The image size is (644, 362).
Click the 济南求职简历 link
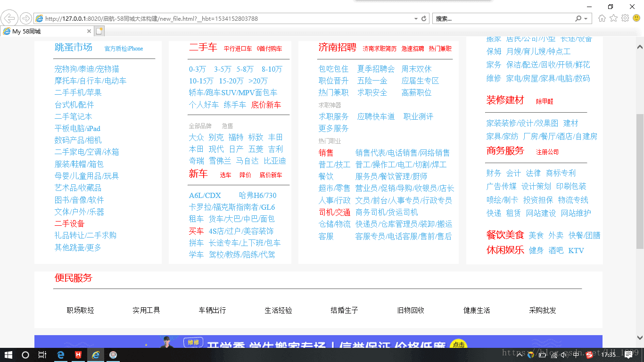[x=380, y=49]
